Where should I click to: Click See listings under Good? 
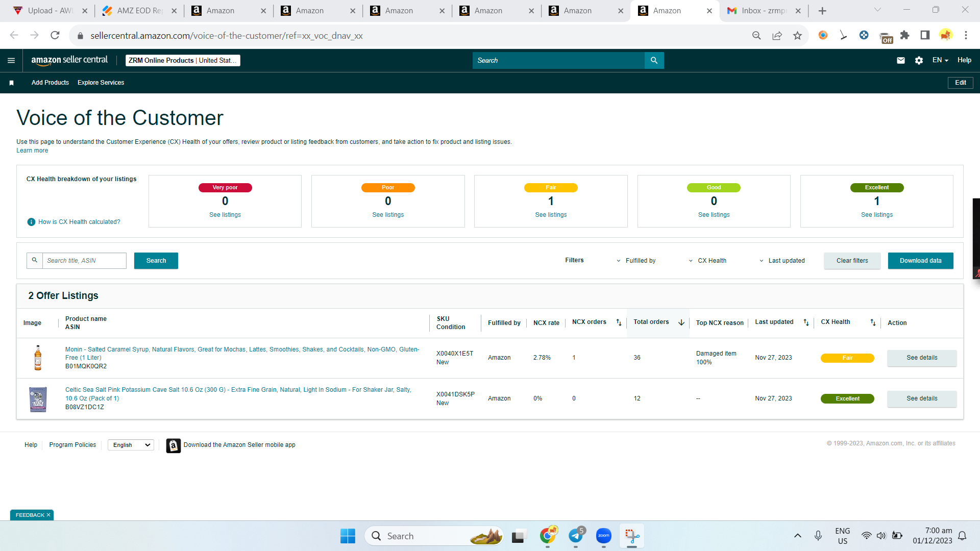(x=714, y=215)
